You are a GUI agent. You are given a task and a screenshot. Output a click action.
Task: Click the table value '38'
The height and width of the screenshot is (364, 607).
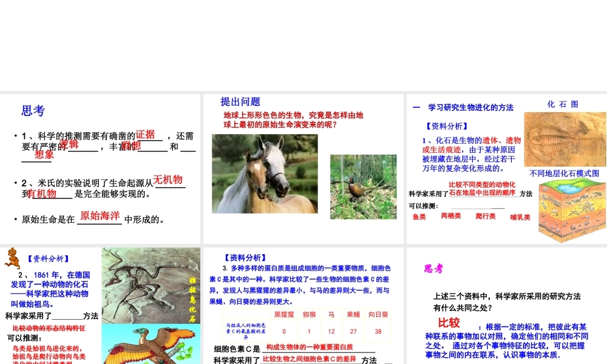pos(378,331)
